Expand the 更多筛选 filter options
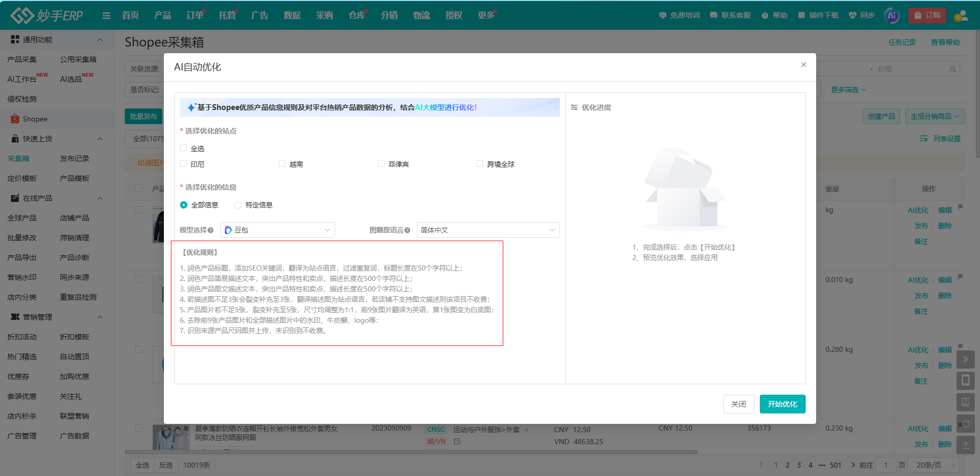 (x=848, y=90)
